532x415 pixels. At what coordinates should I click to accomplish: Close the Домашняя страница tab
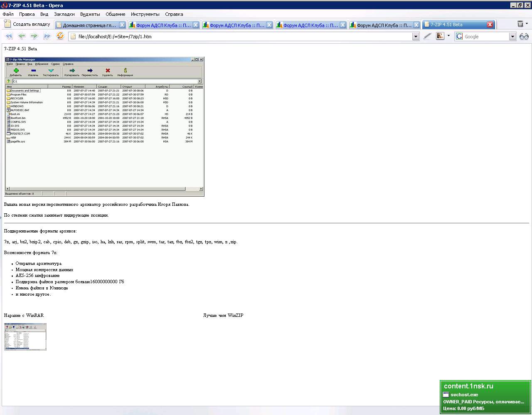click(x=122, y=25)
